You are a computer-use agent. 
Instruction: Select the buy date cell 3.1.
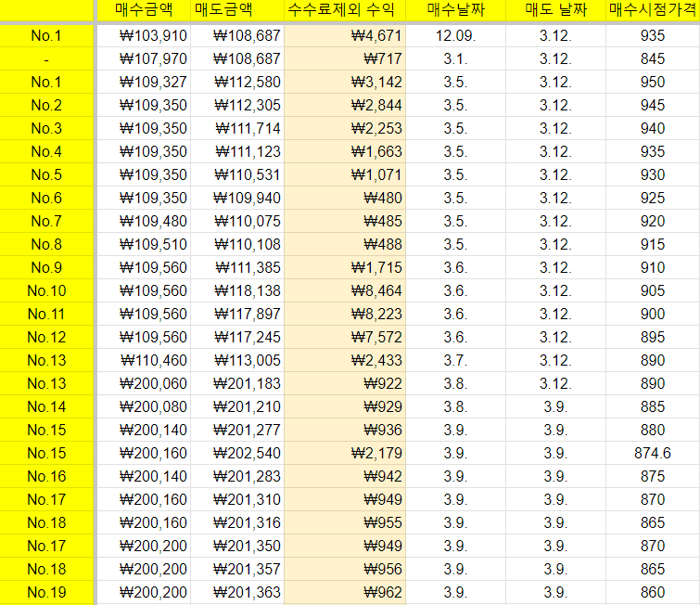[x=456, y=59]
